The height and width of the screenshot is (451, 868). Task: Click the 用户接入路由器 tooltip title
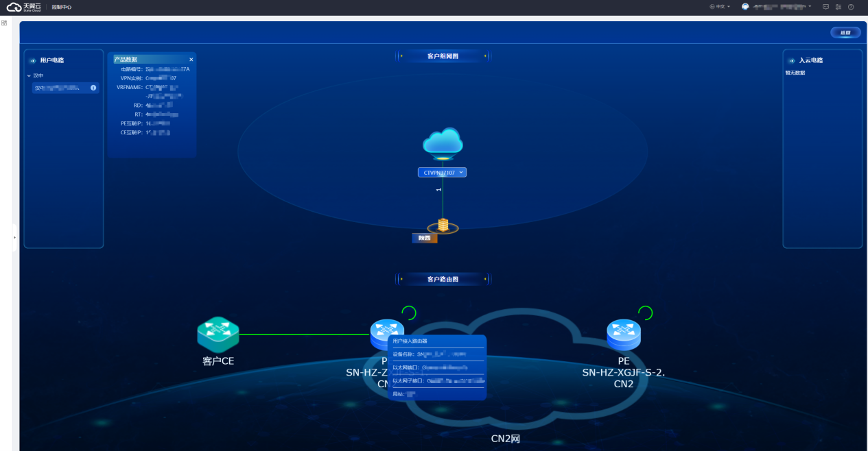[410, 341]
